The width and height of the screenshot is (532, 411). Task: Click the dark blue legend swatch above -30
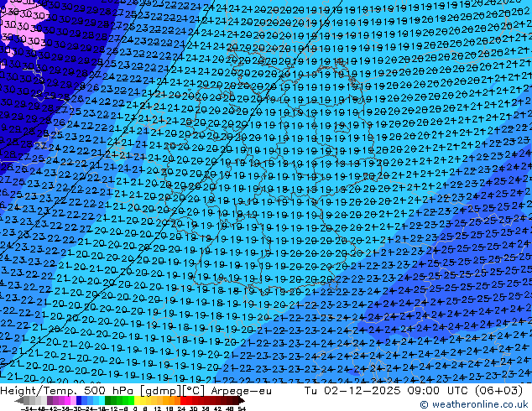(79, 401)
